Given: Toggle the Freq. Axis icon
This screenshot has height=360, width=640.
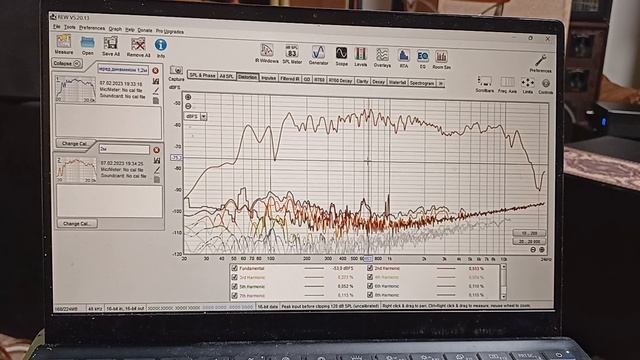Looking at the screenshot, I should pos(507,82).
